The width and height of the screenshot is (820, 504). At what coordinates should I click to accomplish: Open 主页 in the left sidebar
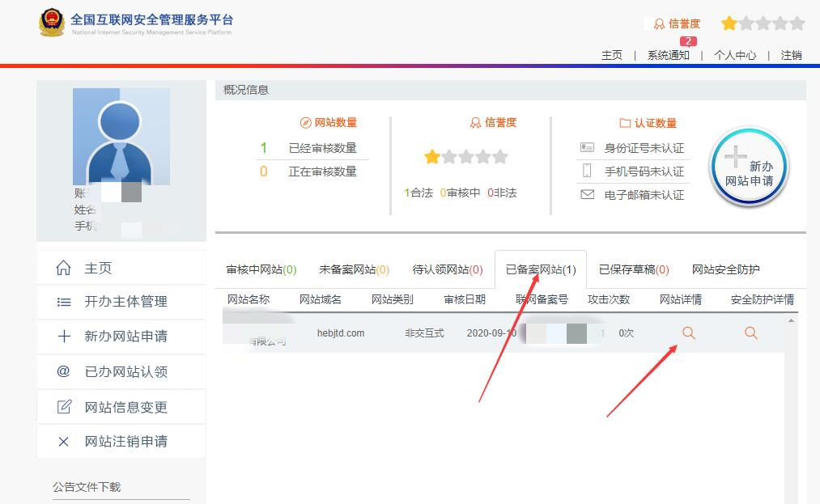coord(98,268)
